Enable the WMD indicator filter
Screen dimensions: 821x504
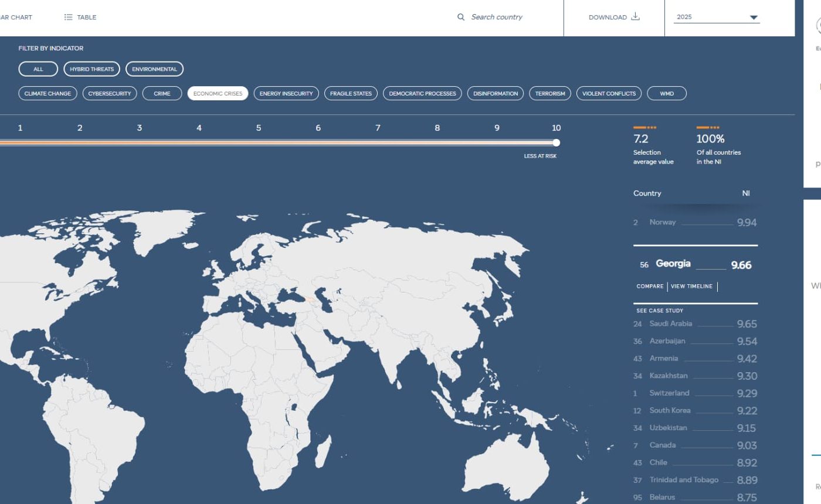tap(667, 93)
